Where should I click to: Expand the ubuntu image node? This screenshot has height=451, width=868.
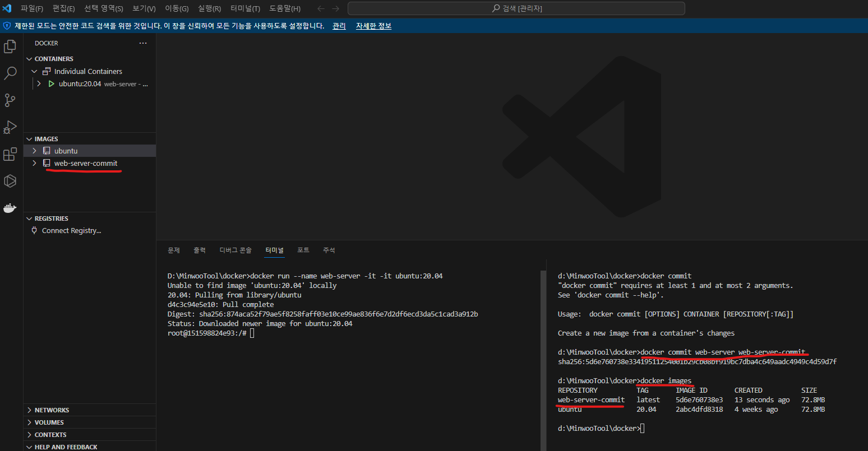(34, 151)
